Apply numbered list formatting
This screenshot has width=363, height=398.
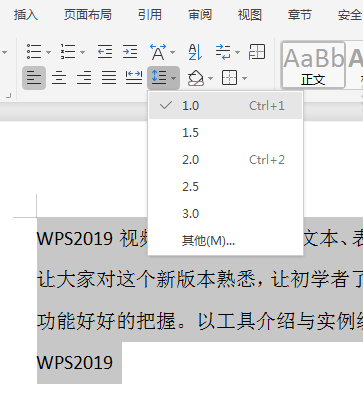[x=68, y=52]
